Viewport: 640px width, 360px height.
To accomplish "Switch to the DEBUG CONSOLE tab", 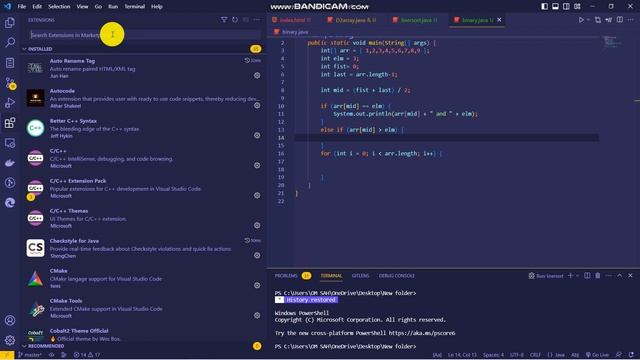I will [397, 276].
